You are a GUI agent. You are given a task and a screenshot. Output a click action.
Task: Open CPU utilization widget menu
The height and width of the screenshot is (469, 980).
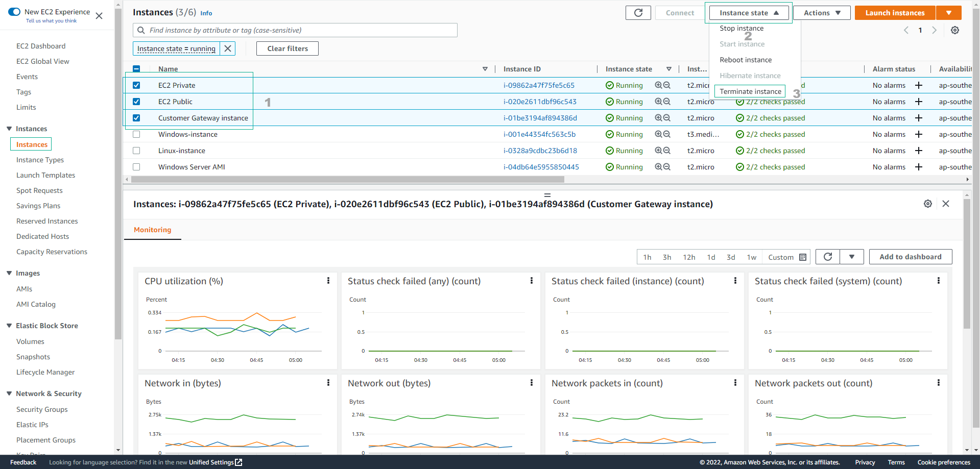(x=328, y=281)
